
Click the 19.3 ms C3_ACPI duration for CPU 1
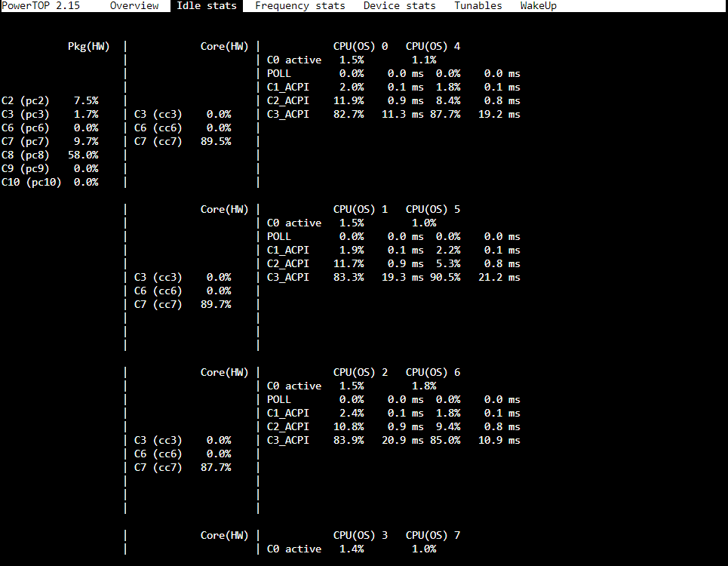403,277
